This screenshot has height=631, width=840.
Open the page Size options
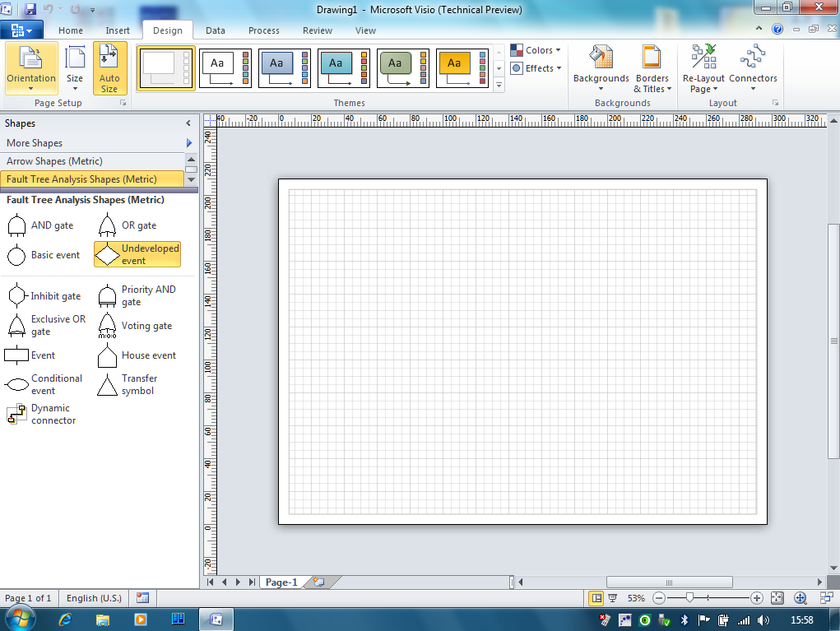(x=75, y=68)
